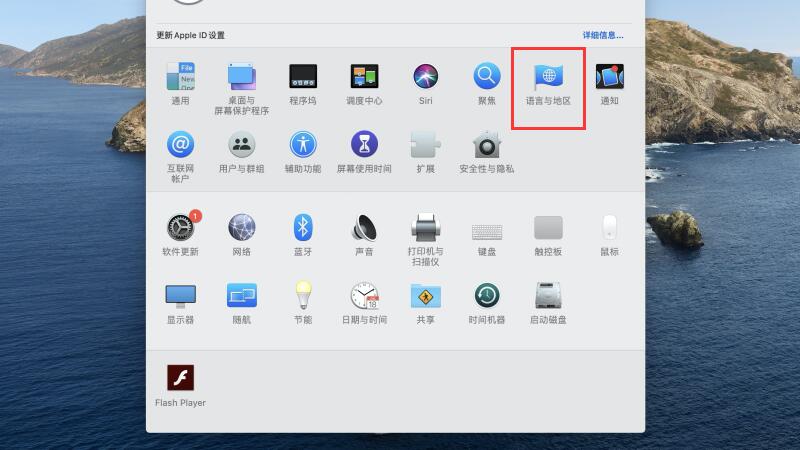Click the 详细信息... link

tap(603, 35)
